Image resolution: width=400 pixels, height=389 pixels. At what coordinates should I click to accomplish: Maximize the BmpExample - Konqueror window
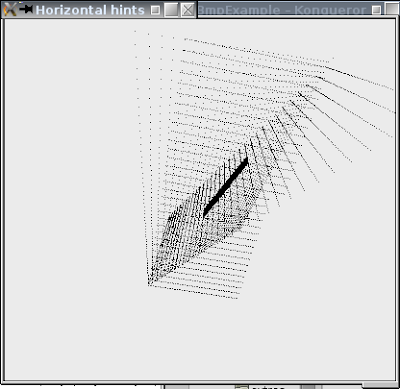coord(393,10)
